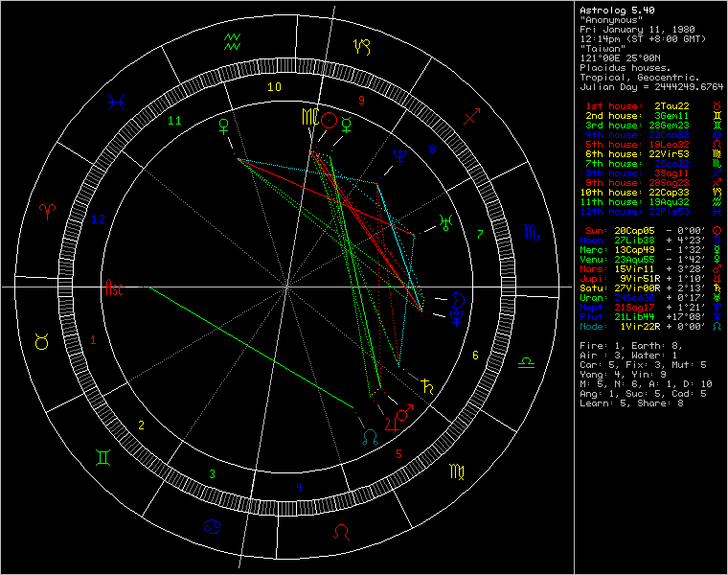Viewport: 728px width, 575px height.
Task: Select the yellow Saturn symbol in the wheel
Action: click(x=427, y=387)
